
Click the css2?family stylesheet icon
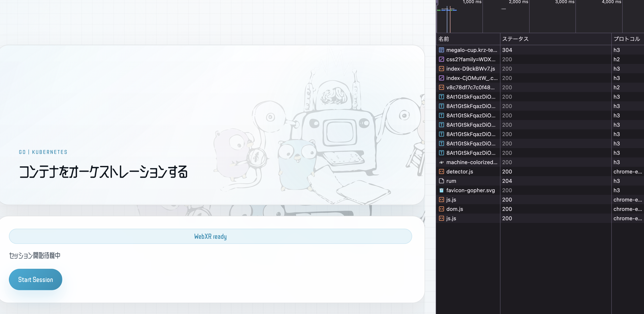pyautogui.click(x=441, y=59)
